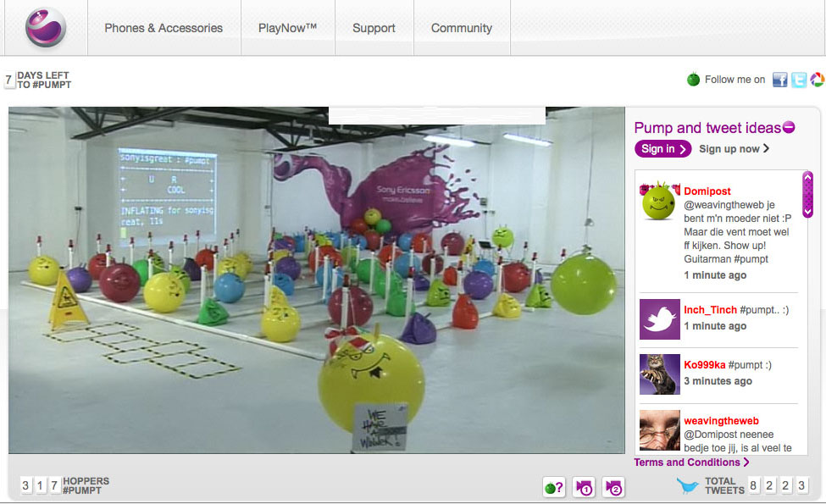
Task: Open Phones & Accessories menu
Action: pos(164,28)
